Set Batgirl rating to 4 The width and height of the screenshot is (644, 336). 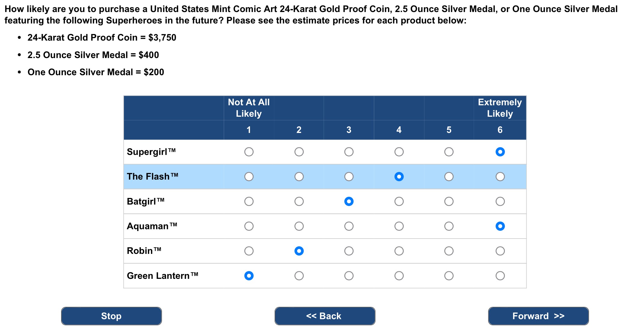pos(399,201)
